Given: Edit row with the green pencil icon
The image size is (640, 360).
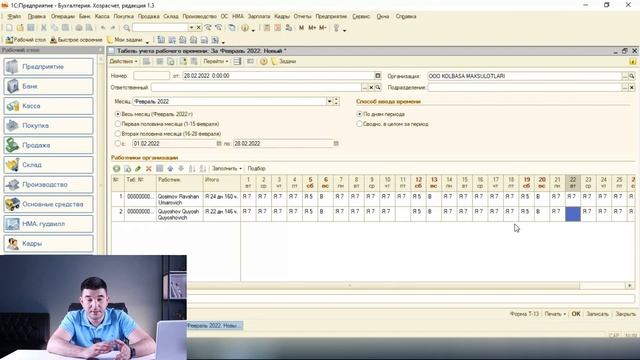Looking at the screenshot, I should (x=138, y=169).
